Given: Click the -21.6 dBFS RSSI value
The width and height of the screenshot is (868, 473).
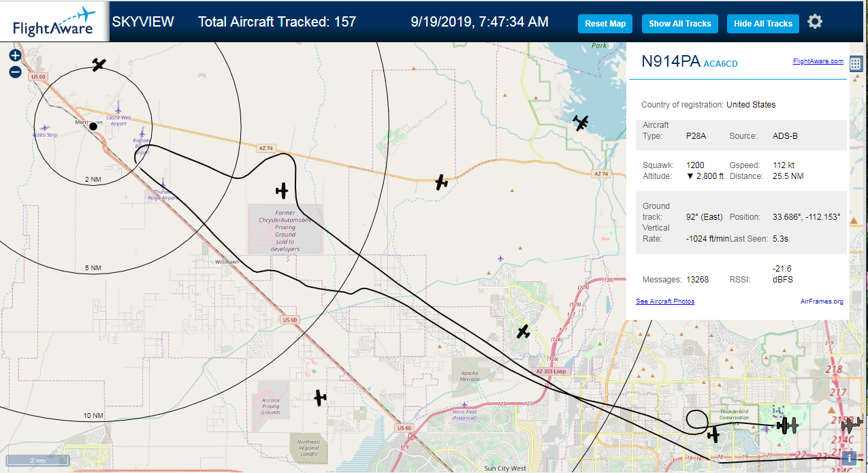Looking at the screenshot, I should tap(782, 274).
